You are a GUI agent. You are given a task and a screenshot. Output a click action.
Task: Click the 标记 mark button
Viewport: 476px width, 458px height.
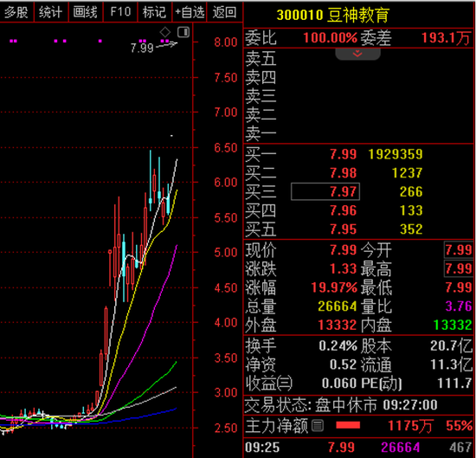tap(155, 12)
